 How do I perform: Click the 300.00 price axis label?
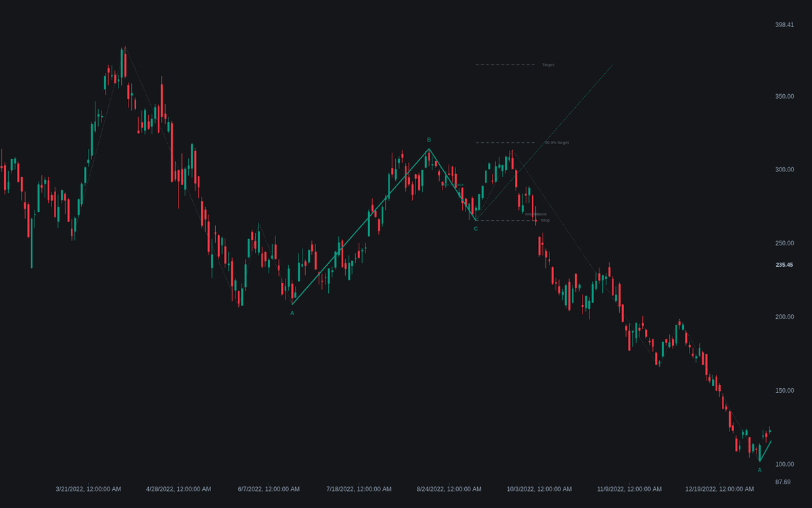[784, 169]
